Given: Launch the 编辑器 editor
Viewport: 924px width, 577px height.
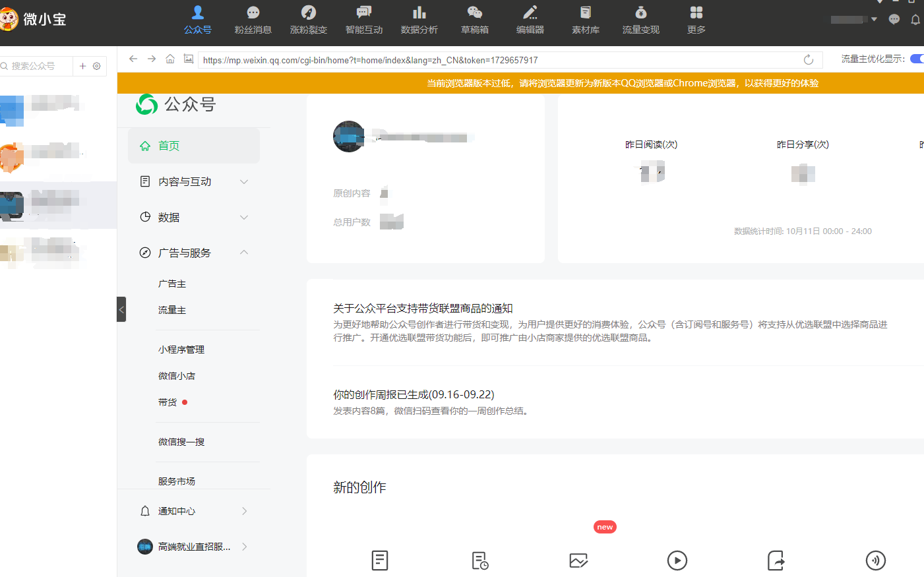Looking at the screenshot, I should tap(530, 20).
